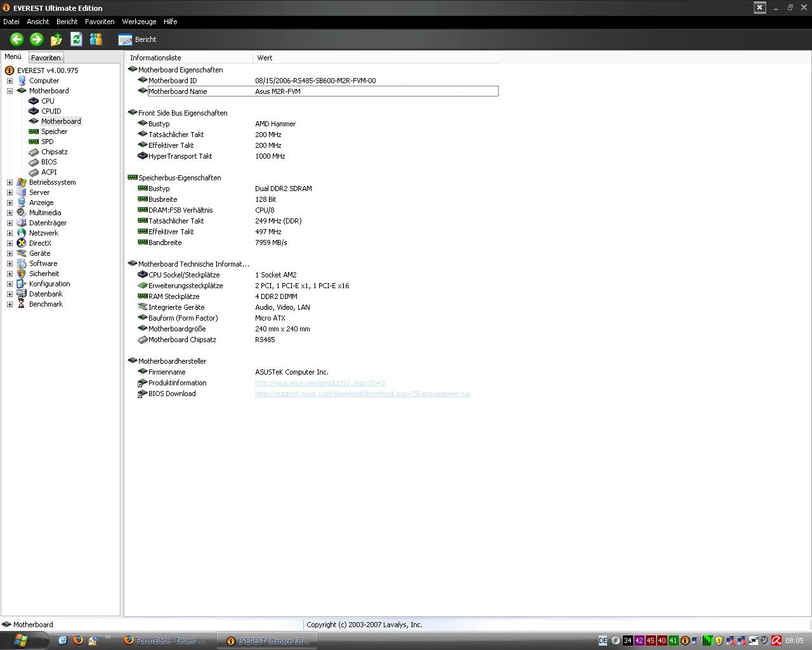Switch to the Menü tab
The image size is (812, 650).
tap(13, 56)
